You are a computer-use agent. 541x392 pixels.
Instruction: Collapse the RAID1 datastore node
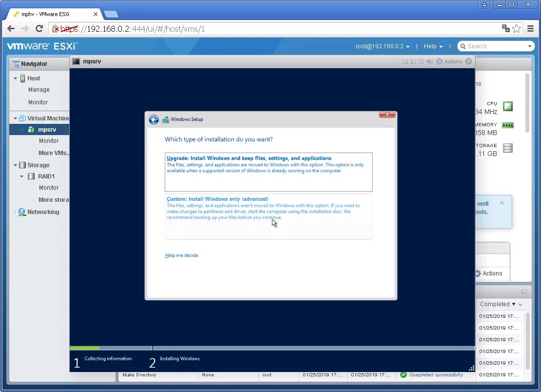[22, 176]
